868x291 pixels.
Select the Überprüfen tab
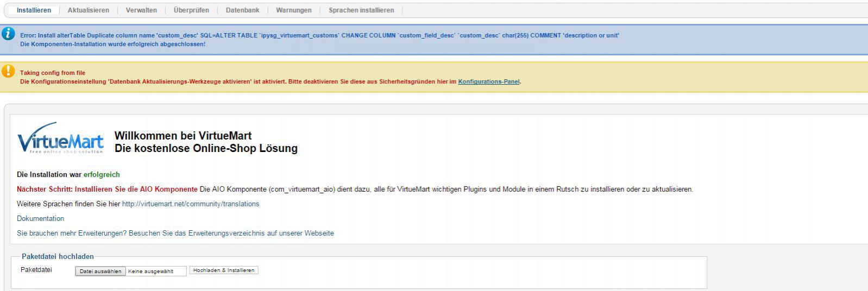tap(191, 10)
